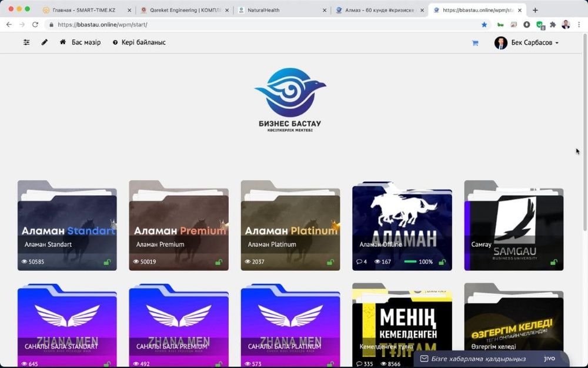Click the browser profile avatar in toolbar
This screenshot has height=368, width=588.
[x=566, y=24]
